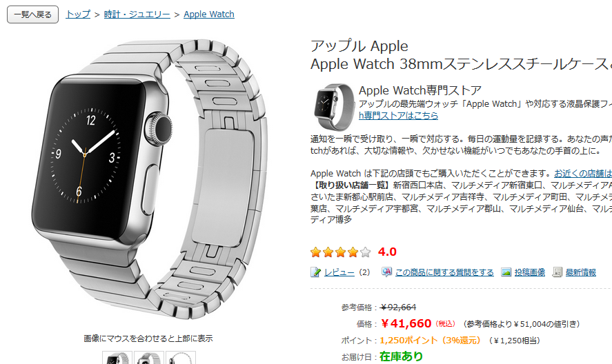Go to 時計・ジュエリー breadcrumb category
The image size is (612, 364).
click(x=137, y=14)
